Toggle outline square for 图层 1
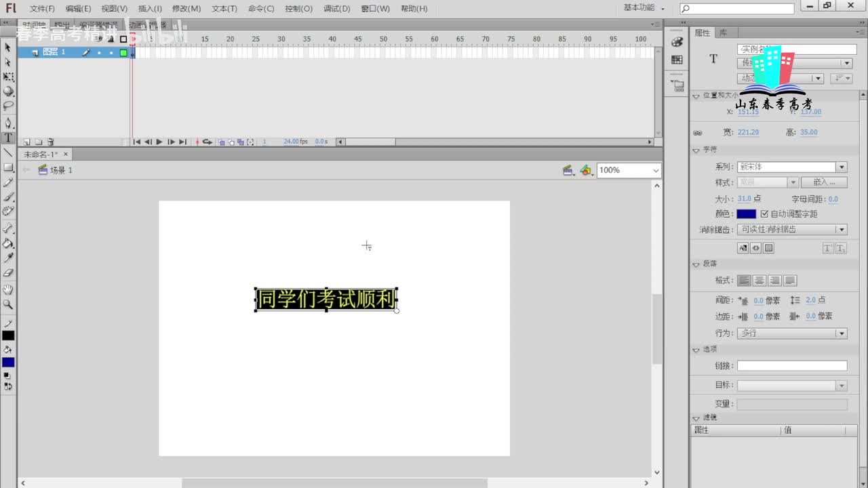This screenshot has height=488, width=868. click(123, 52)
